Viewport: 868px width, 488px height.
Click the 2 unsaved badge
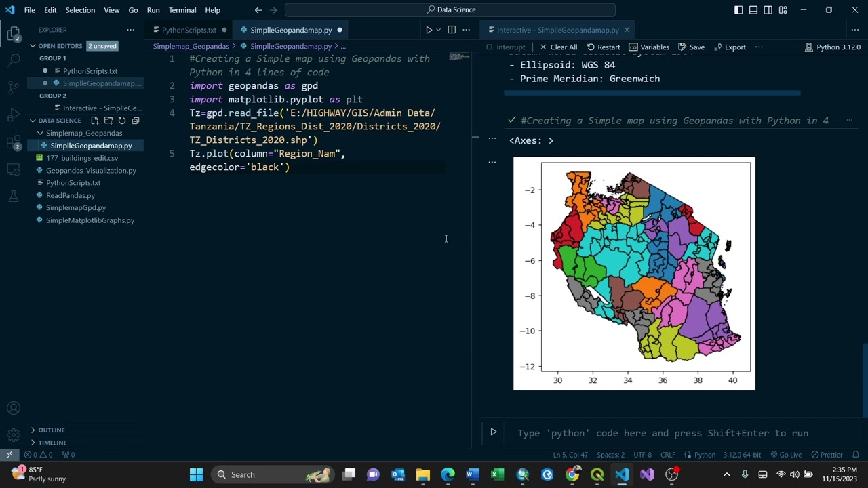pos(102,46)
